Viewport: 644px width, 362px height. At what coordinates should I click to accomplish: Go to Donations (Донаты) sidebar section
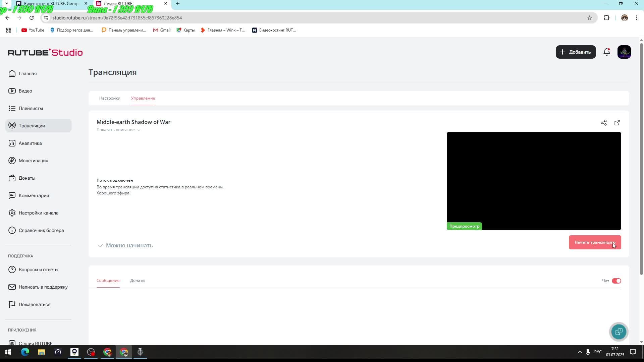[27, 178]
